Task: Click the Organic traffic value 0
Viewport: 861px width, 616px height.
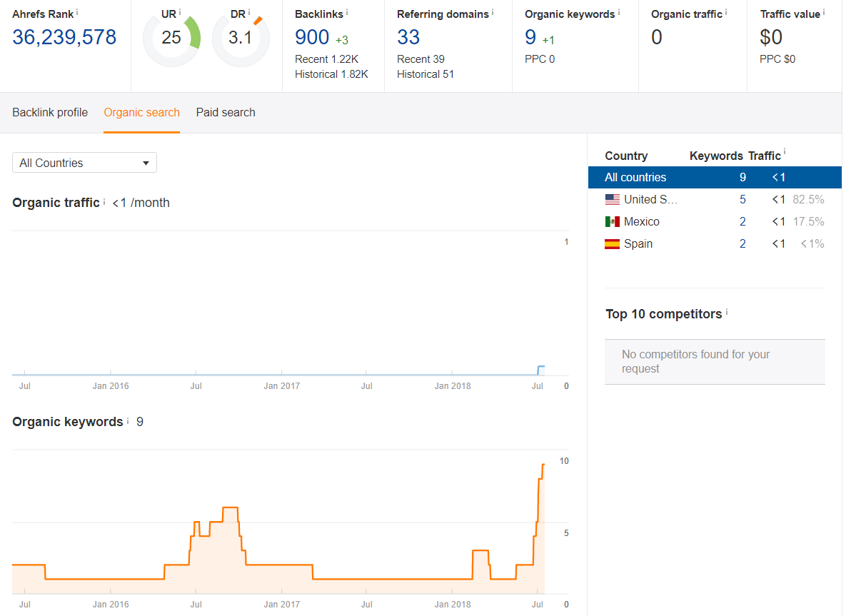Action: tap(657, 37)
